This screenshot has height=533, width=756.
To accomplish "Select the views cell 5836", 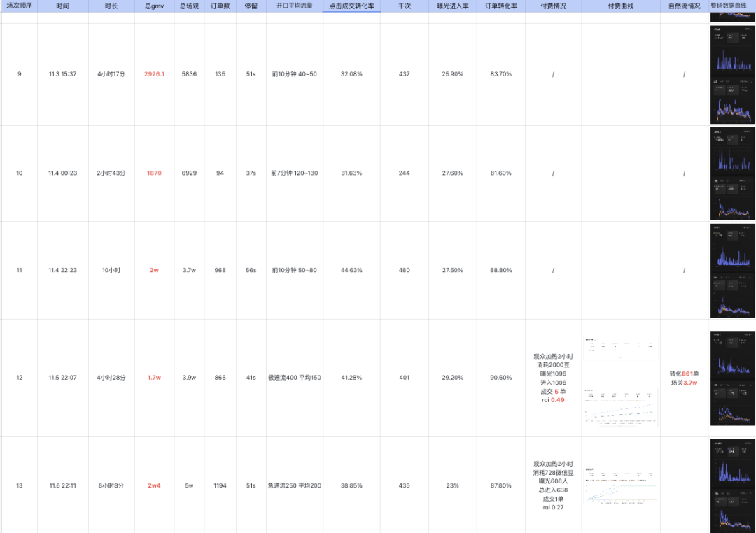I will tap(189, 74).
